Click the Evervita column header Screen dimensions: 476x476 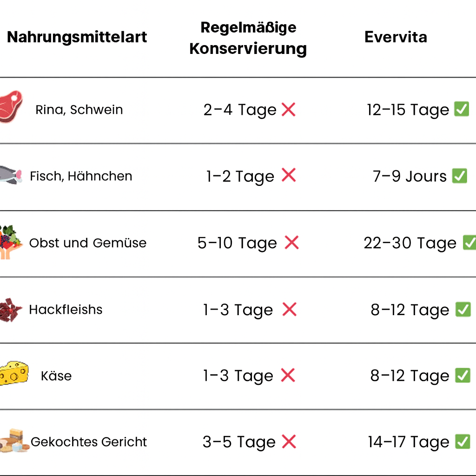(x=396, y=37)
